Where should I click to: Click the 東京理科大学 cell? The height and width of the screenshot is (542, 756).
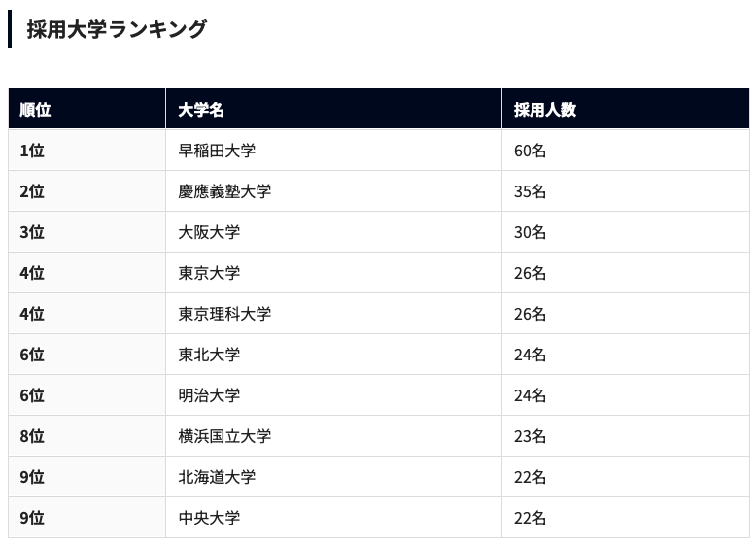pyautogui.click(x=333, y=314)
